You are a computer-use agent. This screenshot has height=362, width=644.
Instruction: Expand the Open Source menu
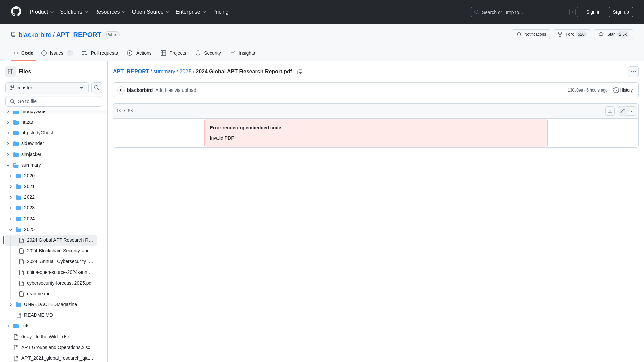coord(151,12)
